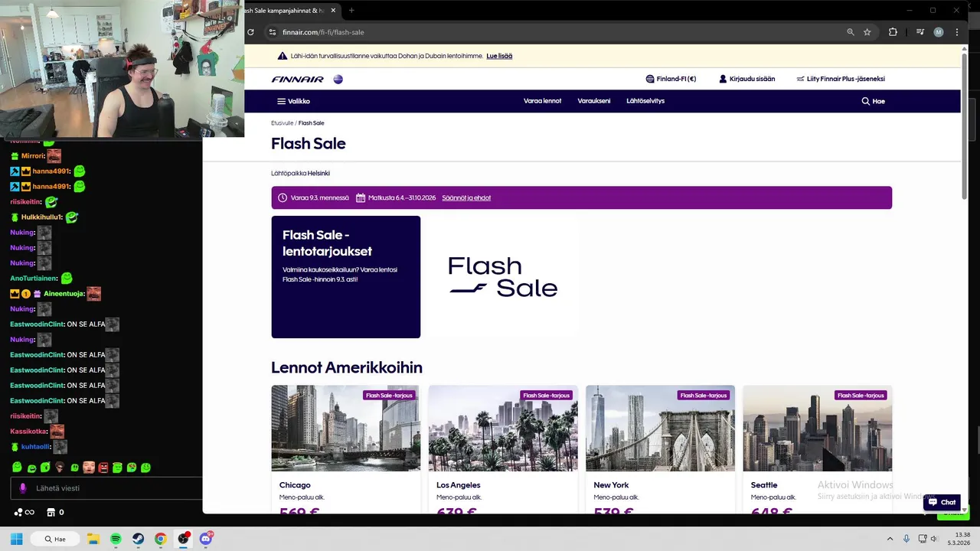Click the taskbar Hae search box

(x=57, y=539)
